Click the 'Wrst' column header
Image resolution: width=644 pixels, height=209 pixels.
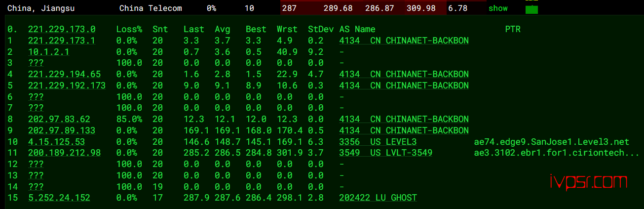click(x=287, y=29)
